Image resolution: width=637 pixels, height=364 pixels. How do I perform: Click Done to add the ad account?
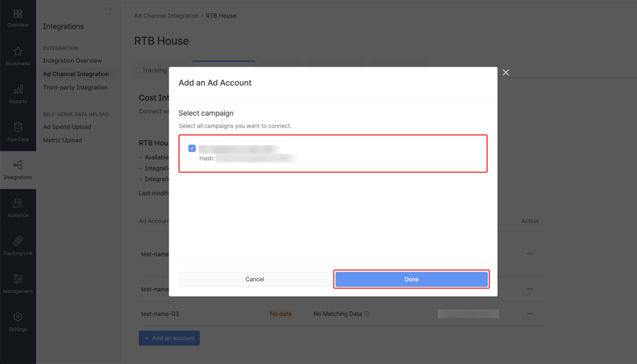pos(411,279)
